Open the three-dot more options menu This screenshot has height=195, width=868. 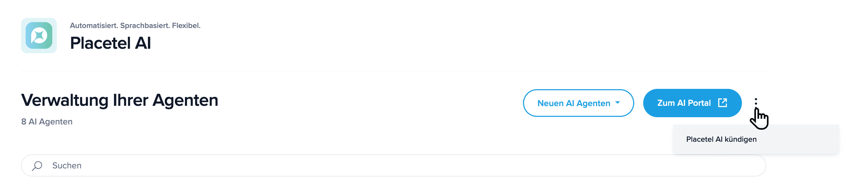point(756,102)
